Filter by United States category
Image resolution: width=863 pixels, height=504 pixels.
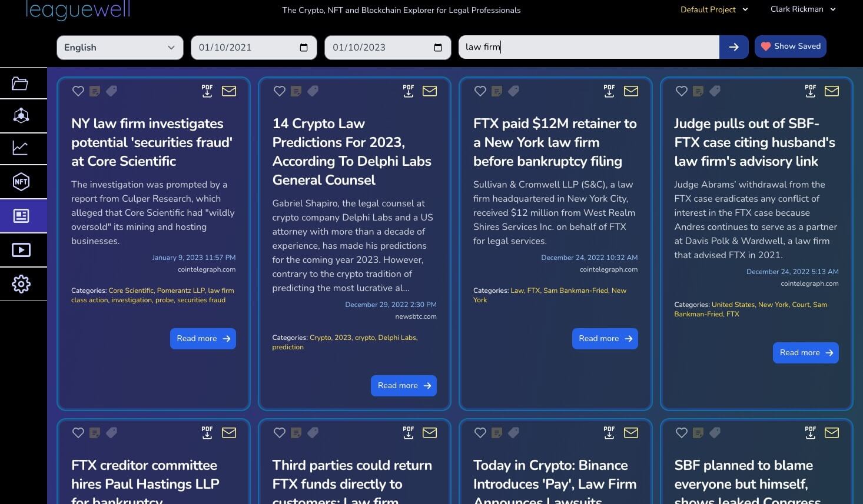pyautogui.click(x=733, y=305)
